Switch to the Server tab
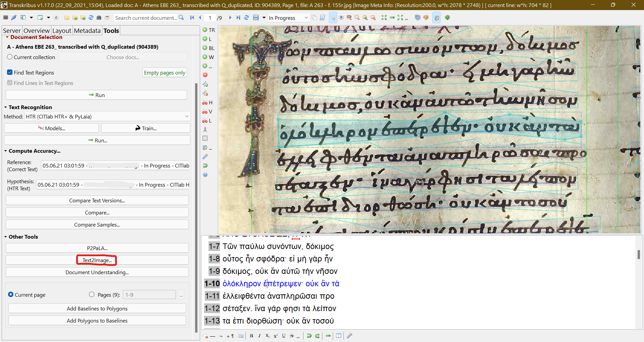The height and width of the screenshot is (342, 644). click(x=12, y=31)
